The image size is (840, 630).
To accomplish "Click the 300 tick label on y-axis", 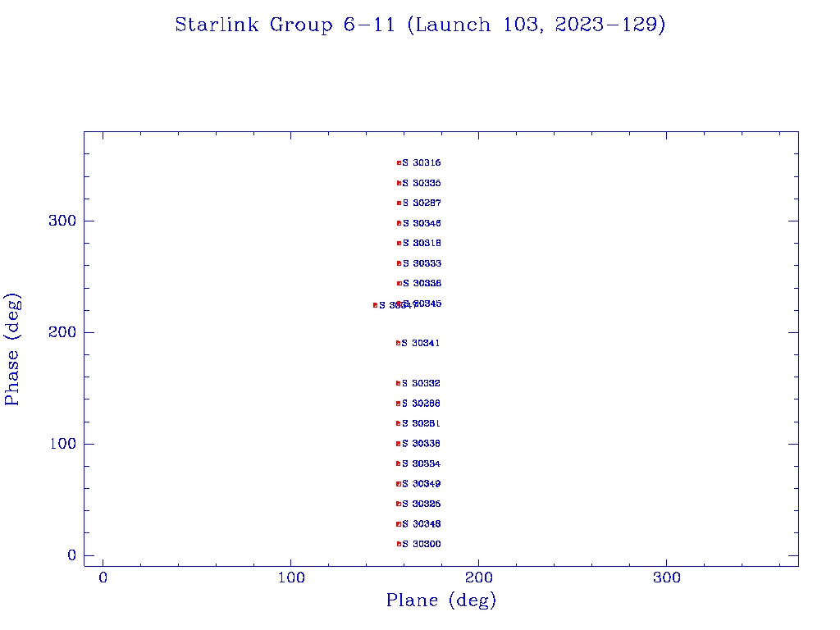I will click(x=61, y=221).
